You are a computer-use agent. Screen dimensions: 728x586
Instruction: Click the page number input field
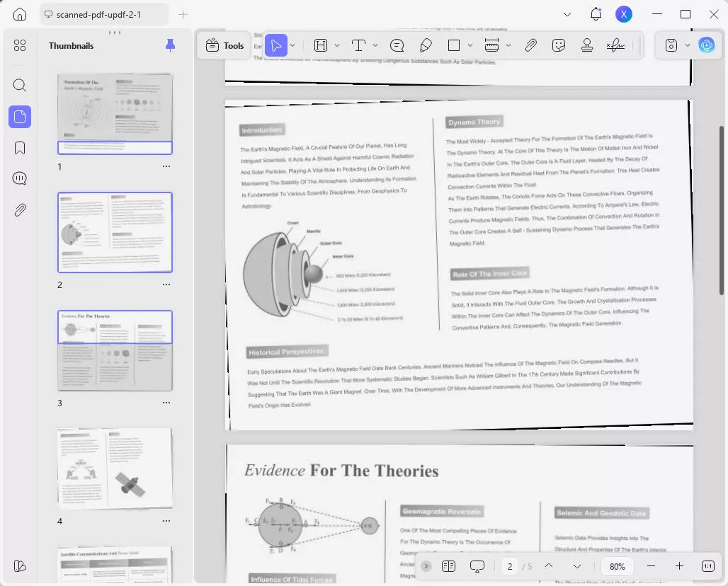pyautogui.click(x=510, y=566)
